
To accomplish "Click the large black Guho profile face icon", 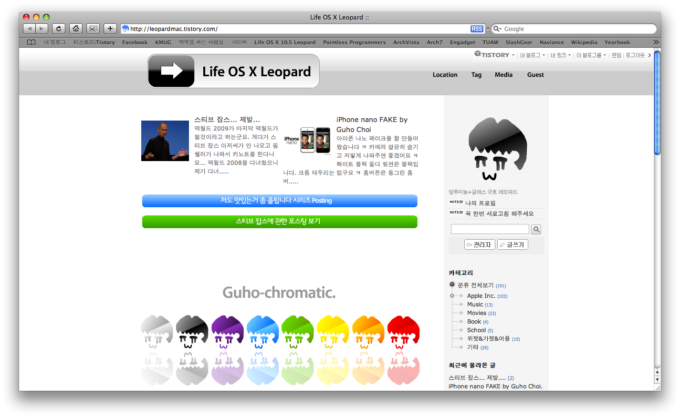I will [497, 149].
